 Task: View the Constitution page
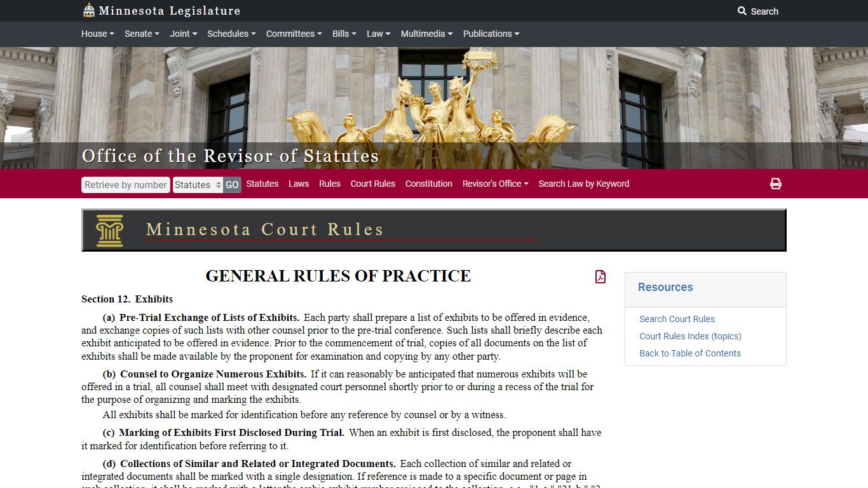pos(429,184)
